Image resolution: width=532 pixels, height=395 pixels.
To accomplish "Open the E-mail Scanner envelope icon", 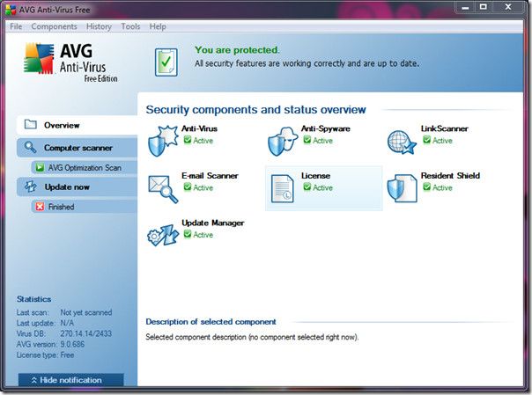I will pos(163,188).
